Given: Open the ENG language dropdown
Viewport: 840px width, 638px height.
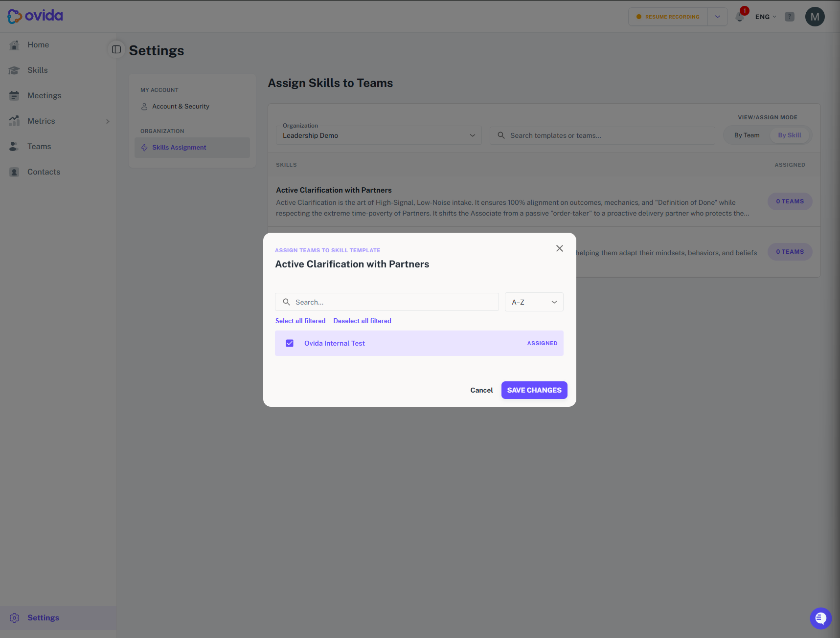Looking at the screenshot, I should click(766, 17).
